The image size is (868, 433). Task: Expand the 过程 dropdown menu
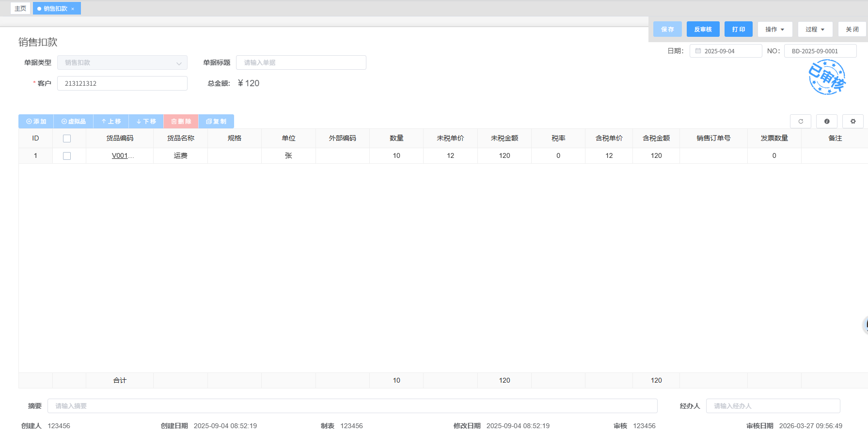click(815, 30)
